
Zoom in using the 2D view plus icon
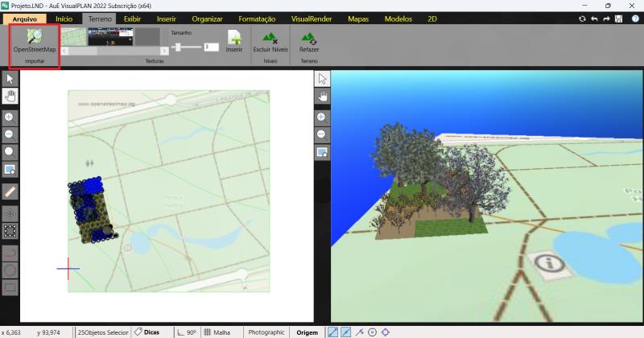(10, 117)
